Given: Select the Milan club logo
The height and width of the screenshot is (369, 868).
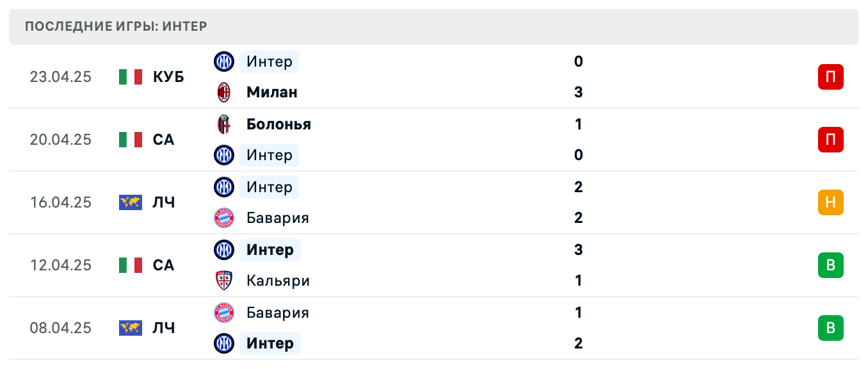Looking at the screenshot, I should 223,92.
